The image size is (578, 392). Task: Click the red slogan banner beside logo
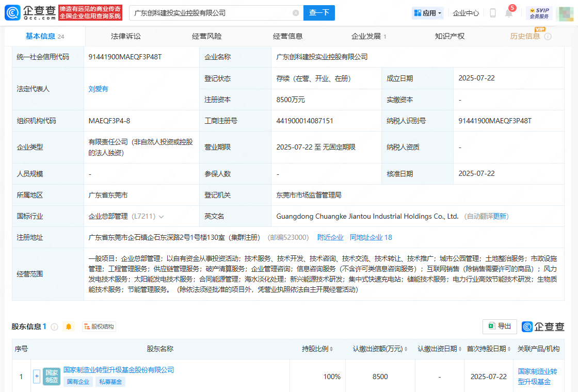click(x=90, y=12)
